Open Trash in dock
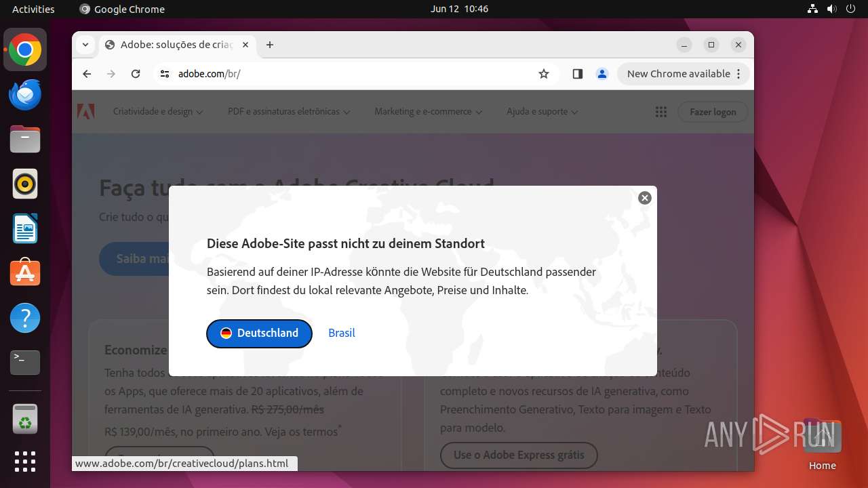Screen dimensions: 868x488 coord(25,419)
